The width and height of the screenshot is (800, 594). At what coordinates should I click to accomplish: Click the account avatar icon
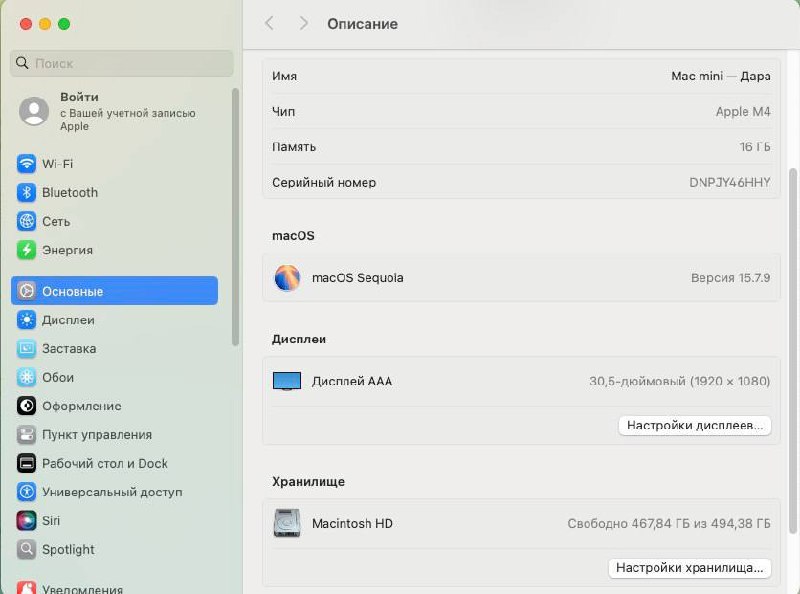pyautogui.click(x=34, y=111)
